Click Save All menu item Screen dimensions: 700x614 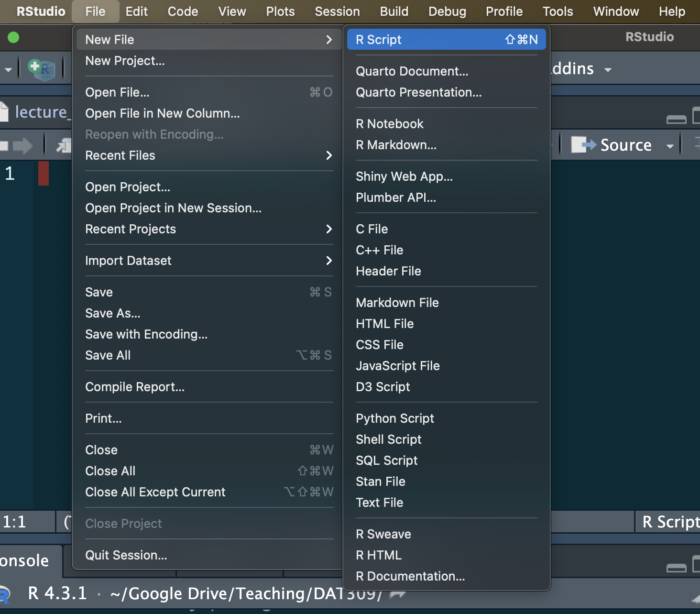pos(209,355)
